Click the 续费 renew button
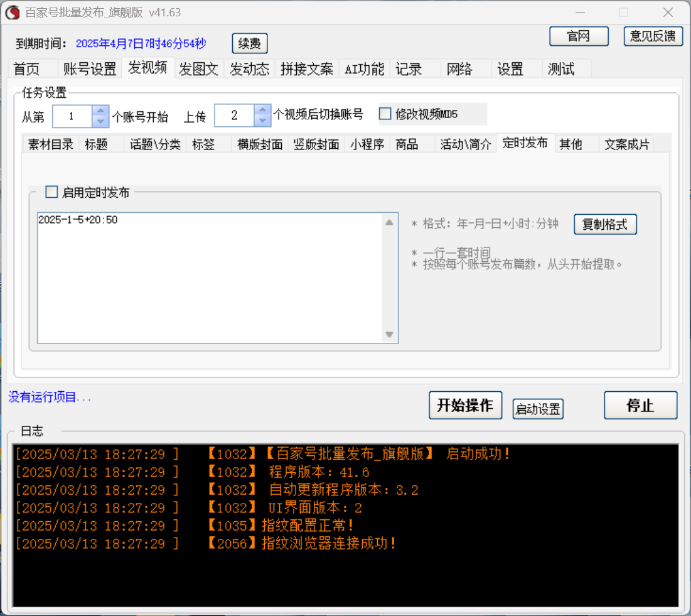691x616 pixels. tap(249, 43)
